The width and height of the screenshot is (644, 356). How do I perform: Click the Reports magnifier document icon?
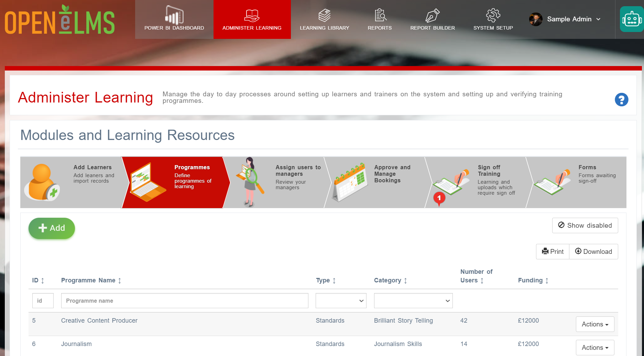click(x=380, y=15)
